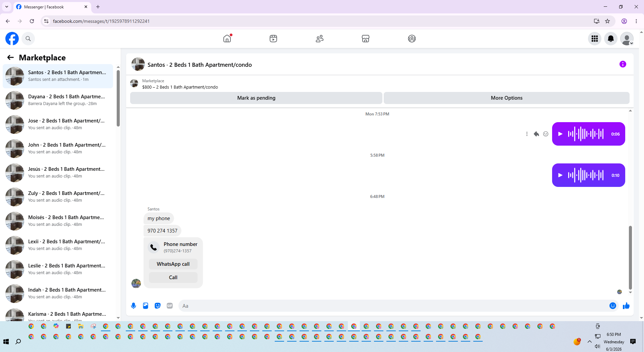The image size is (644, 352).
Task: Go back from Marketplace chats list
Action: click(10, 58)
